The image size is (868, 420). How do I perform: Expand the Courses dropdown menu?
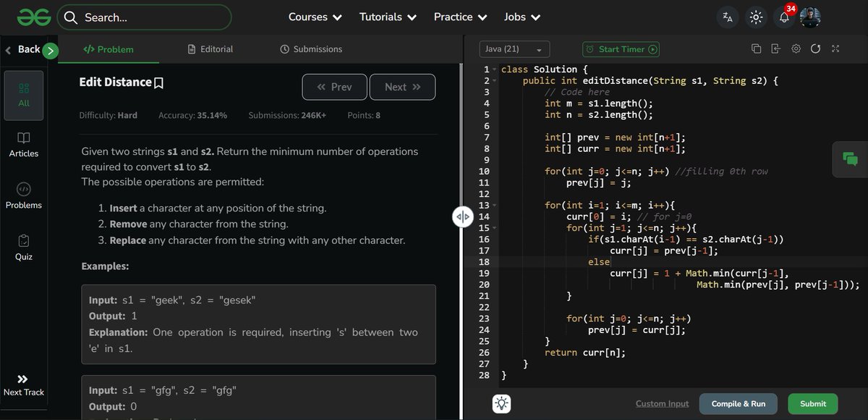(x=315, y=17)
